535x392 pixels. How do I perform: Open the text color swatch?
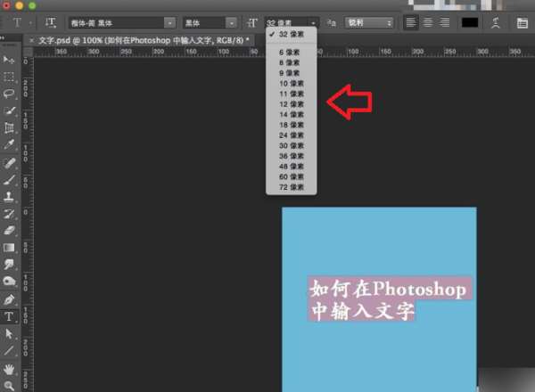470,23
